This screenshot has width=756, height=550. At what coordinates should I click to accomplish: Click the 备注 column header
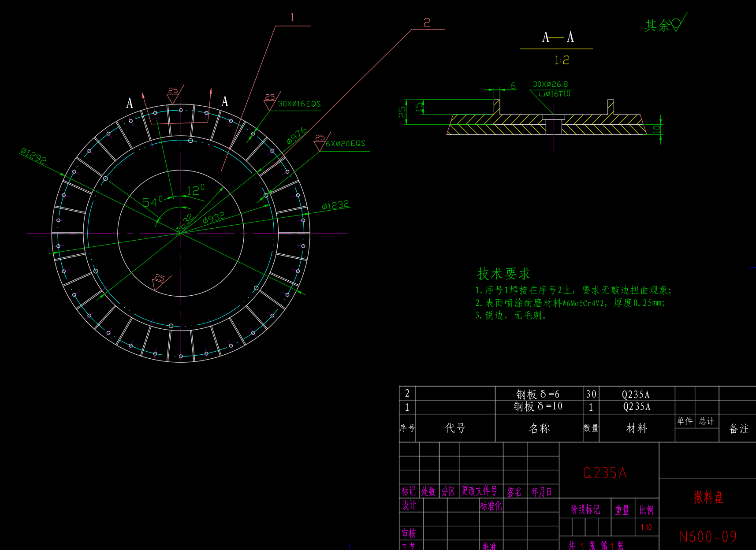739,428
